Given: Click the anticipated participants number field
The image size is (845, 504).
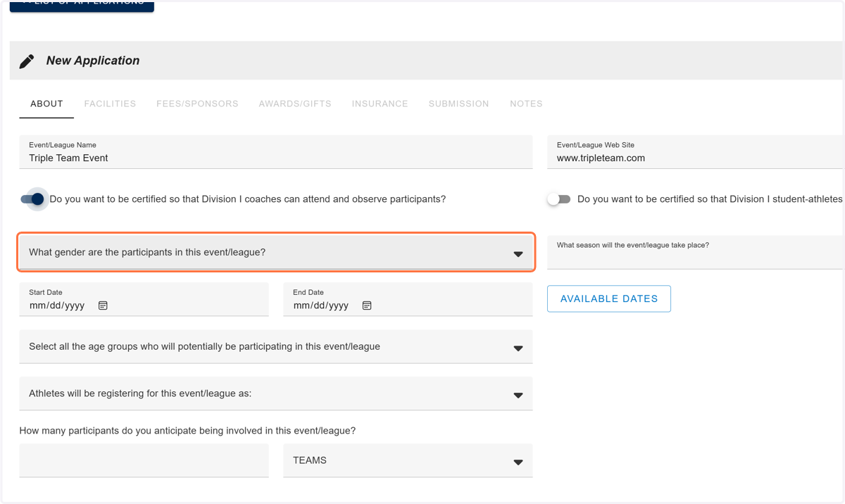Looking at the screenshot, I should (144, 460).
